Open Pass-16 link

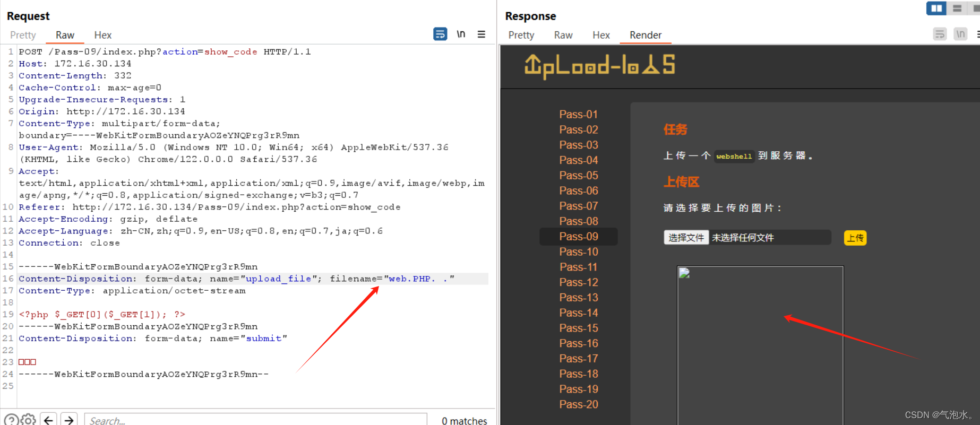point(578,343)
